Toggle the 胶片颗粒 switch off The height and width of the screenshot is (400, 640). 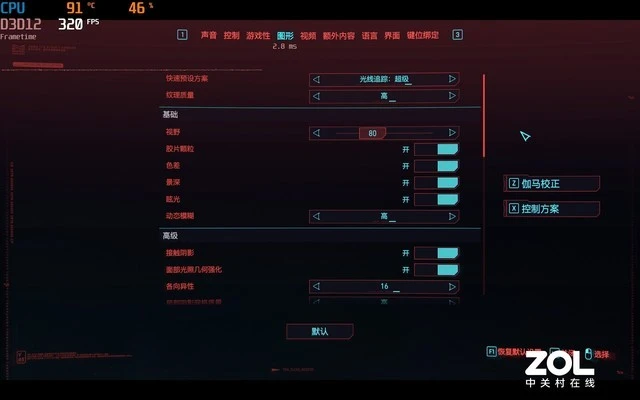[x=436, y=149]
